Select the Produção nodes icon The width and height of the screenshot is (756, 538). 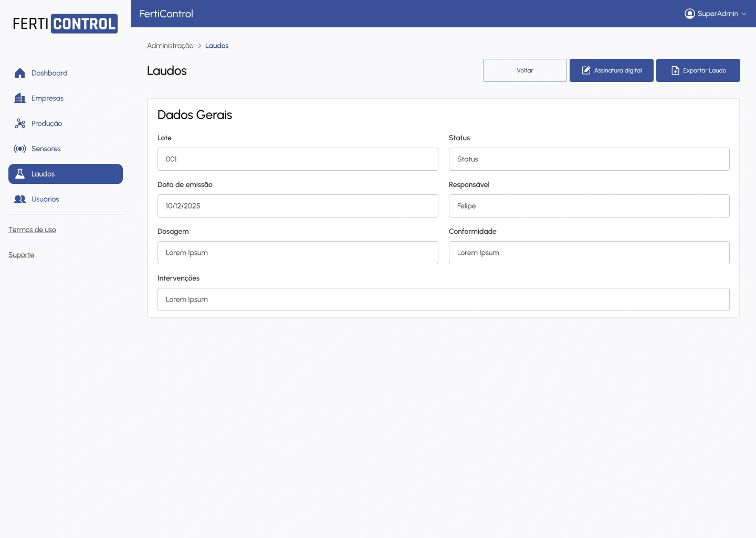tap(20, 123)
